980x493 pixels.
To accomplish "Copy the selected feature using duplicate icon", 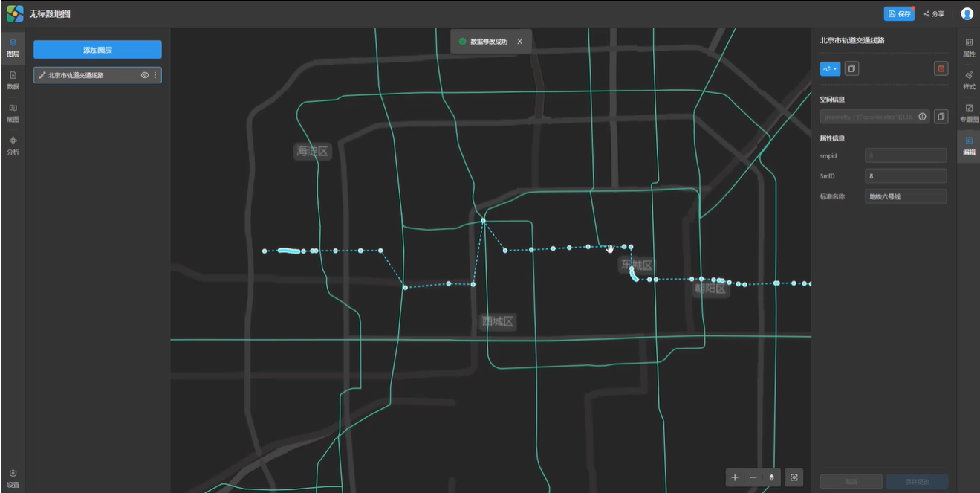I will tap(851, 68).
